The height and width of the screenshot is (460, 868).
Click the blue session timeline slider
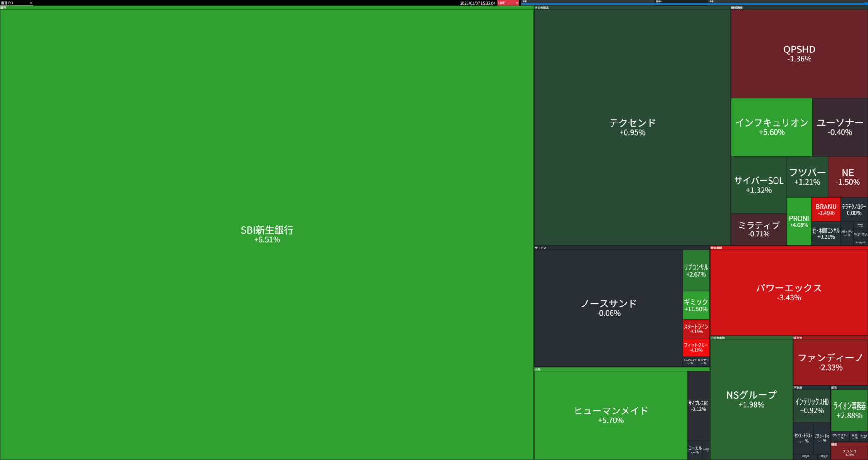click(x=693, y=4)
